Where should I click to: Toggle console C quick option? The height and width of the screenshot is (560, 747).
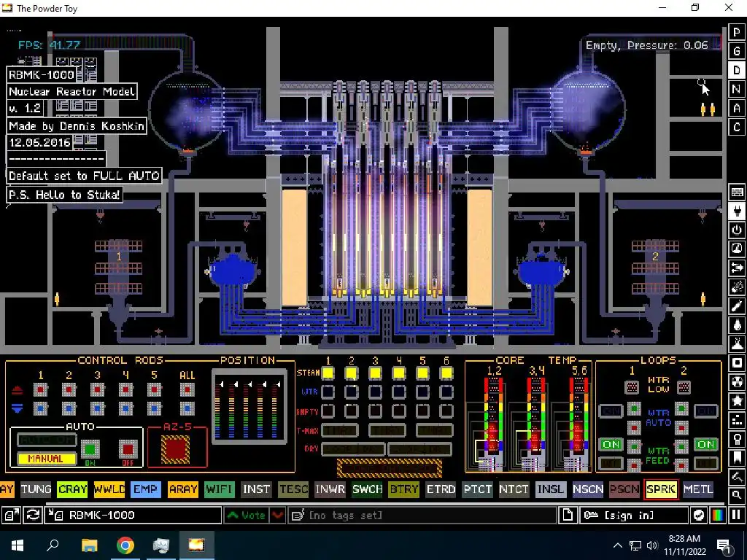737,127
